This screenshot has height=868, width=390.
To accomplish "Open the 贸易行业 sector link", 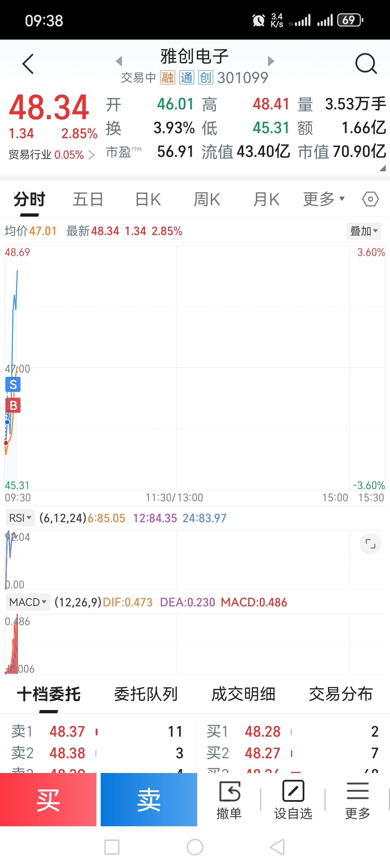I will pos(51,155).
